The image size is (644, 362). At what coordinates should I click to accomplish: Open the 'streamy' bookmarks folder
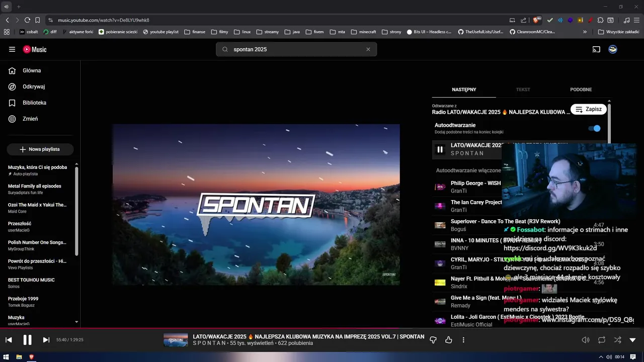pos(267,32)
